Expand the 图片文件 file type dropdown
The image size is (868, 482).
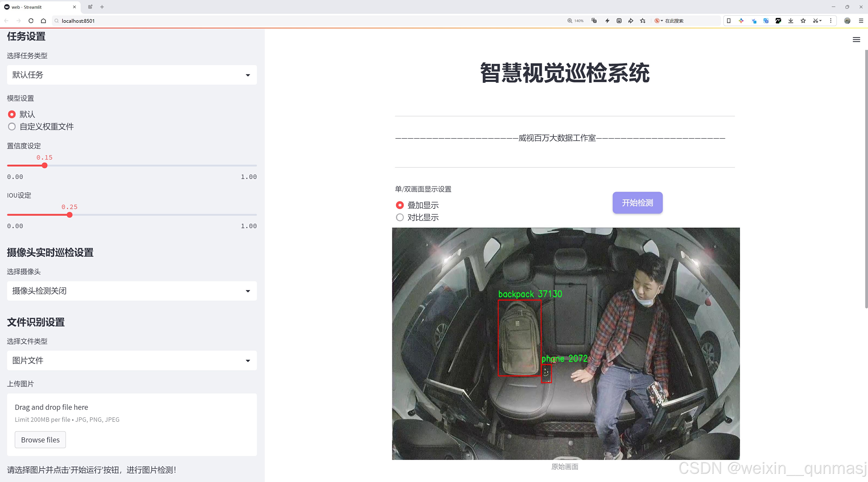pyautogui.click(x=132, y=360)
